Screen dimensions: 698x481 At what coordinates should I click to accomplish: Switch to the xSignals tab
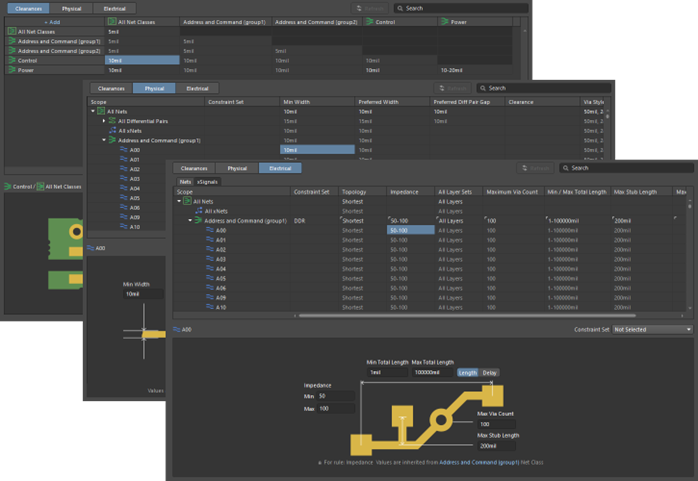tap(207, 182)
